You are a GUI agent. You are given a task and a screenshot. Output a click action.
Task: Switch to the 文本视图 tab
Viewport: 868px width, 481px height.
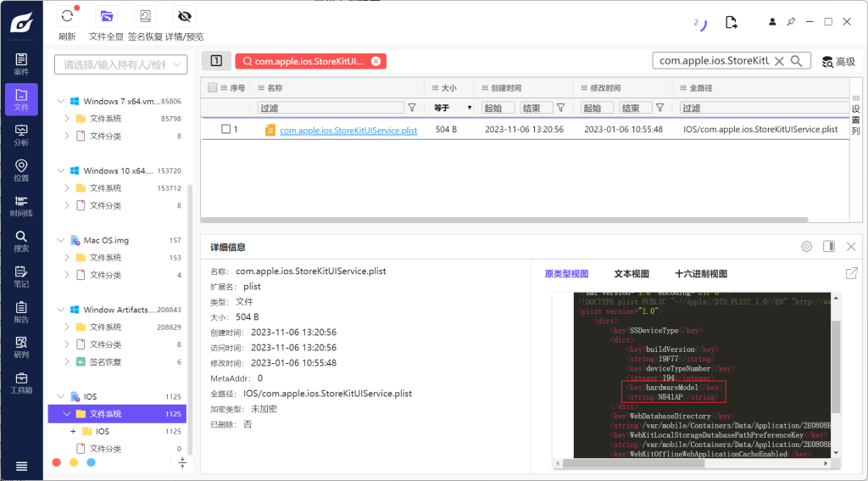pos(631,274)
